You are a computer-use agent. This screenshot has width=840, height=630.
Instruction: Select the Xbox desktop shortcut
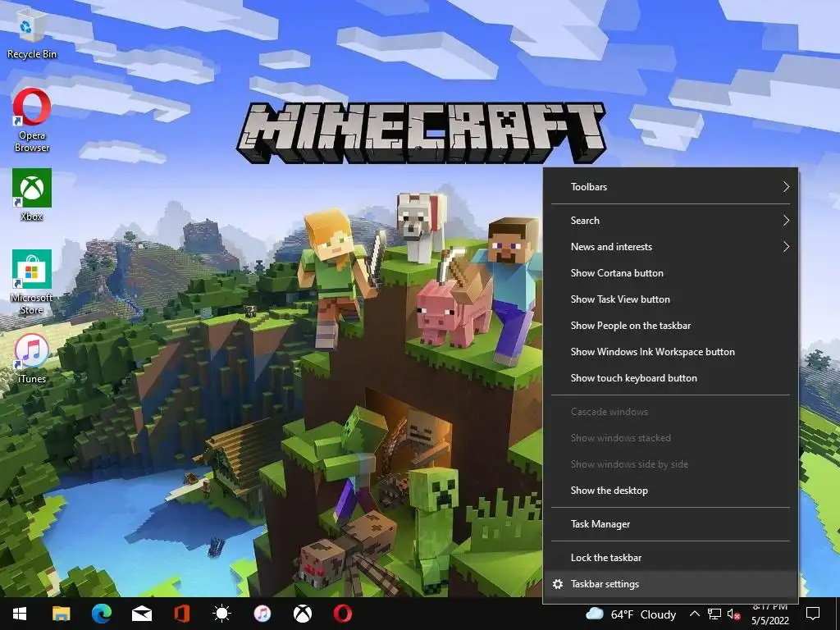(x=32, y=195)
